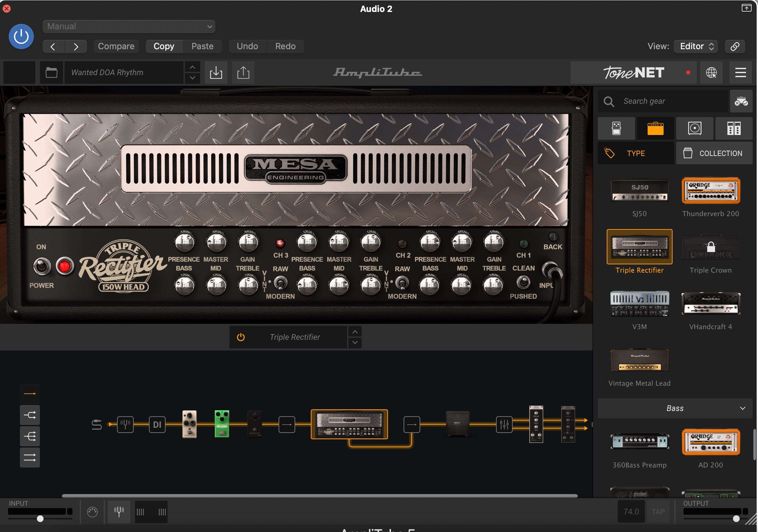Image resolution: width=758 pixels, height=532 pixels.
Task: Select the amplifier gear category tab
Action: coord(656,128)
